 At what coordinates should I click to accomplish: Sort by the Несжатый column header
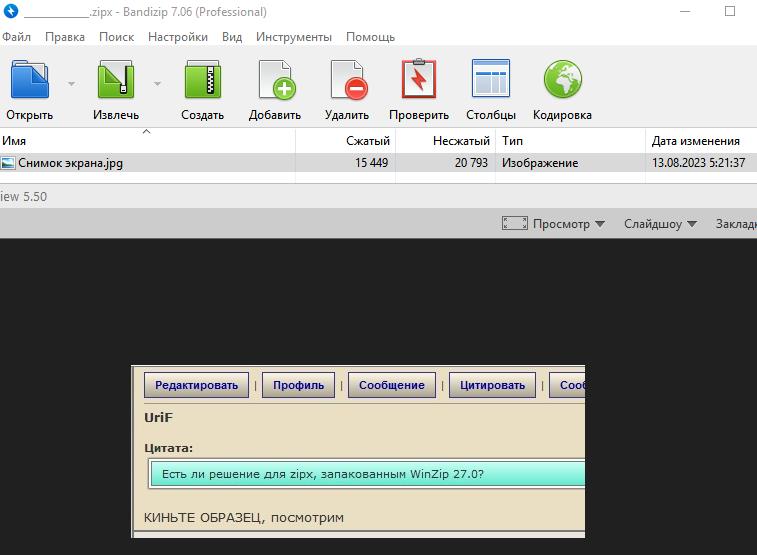(445, 141)
